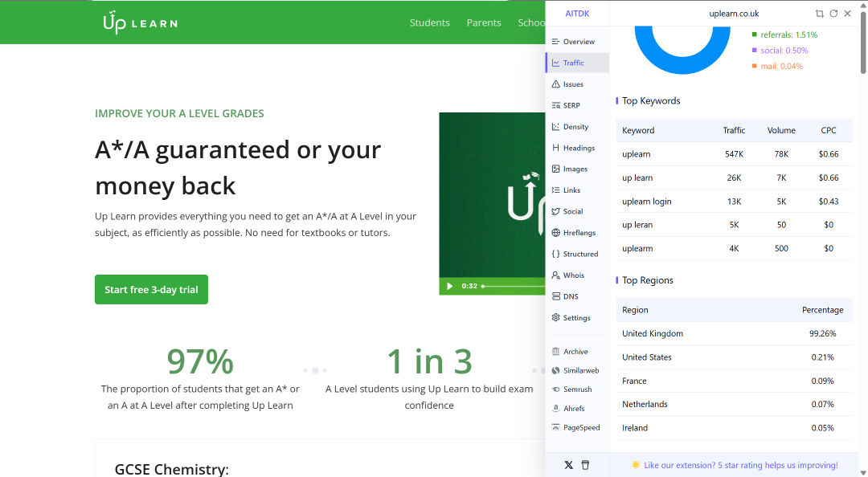Click the middle carousel dot under stats
The width and height of the screenshot is (868, 477).
tap(315, 370)
